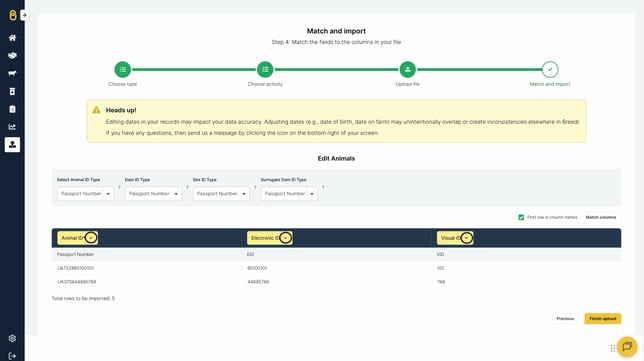Image resolution: width=644 pixels, height=361 pixels.
Task: Expand the sidebar with the arrow toggle
Action: 24,15
